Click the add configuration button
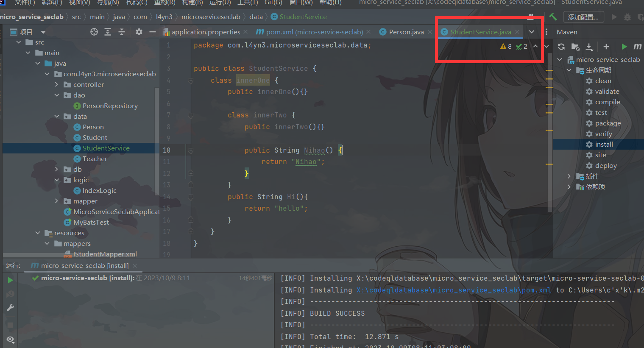Screen dimensions: 644x348 (x=583, y=17)
